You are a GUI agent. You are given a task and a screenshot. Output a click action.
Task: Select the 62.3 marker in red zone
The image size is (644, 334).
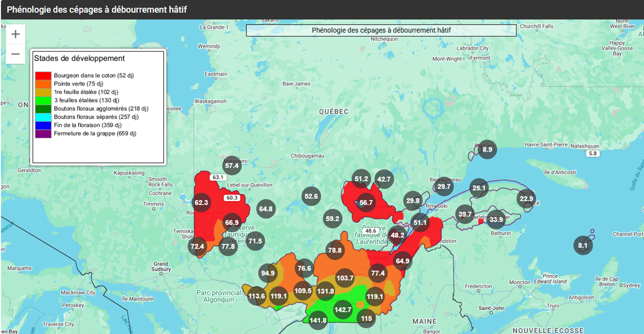click(201, 203)
